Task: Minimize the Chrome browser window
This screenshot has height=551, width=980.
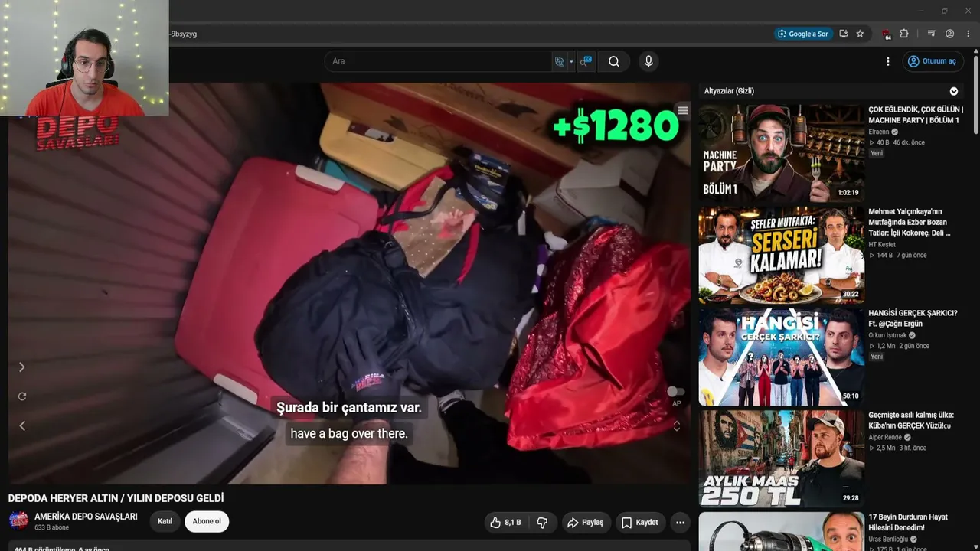Action: 920,11
